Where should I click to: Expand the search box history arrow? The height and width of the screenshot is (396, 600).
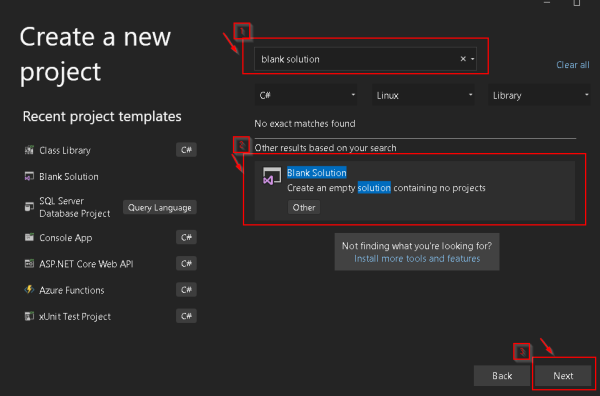click(473, 59)
